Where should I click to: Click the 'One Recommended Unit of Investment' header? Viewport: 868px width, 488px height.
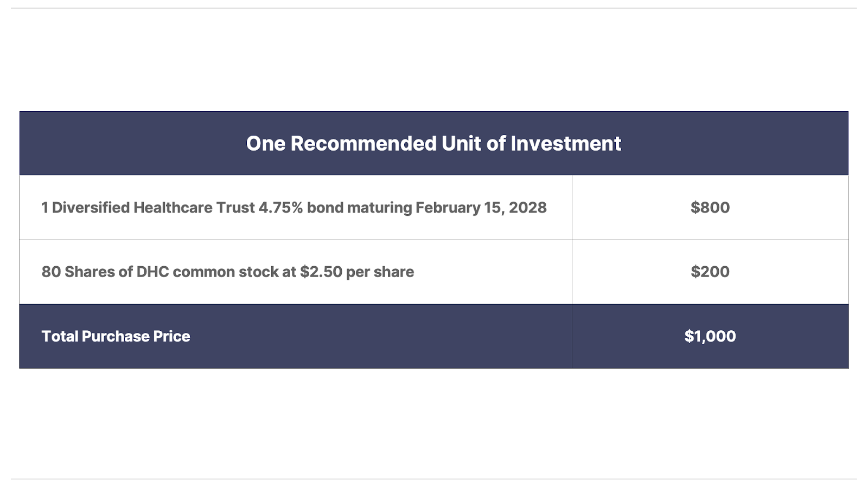pos(433,144)
